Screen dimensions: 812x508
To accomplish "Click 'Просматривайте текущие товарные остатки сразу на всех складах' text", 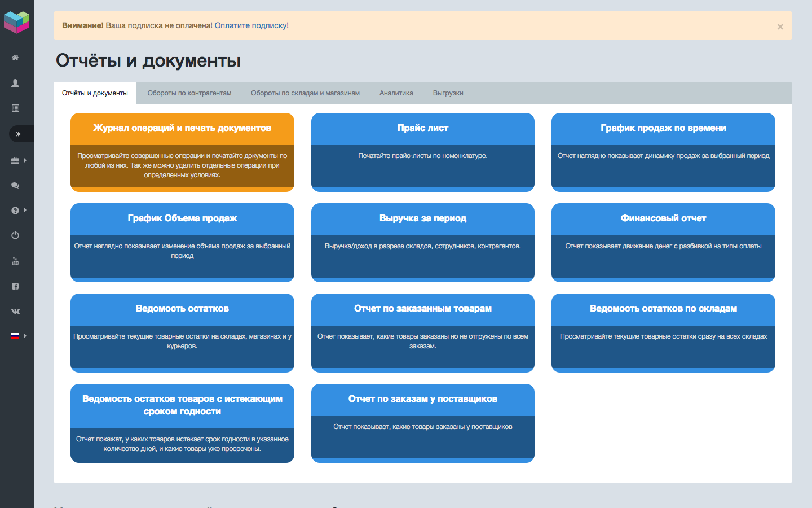I will pyautogui.click(x=663, y=336).
